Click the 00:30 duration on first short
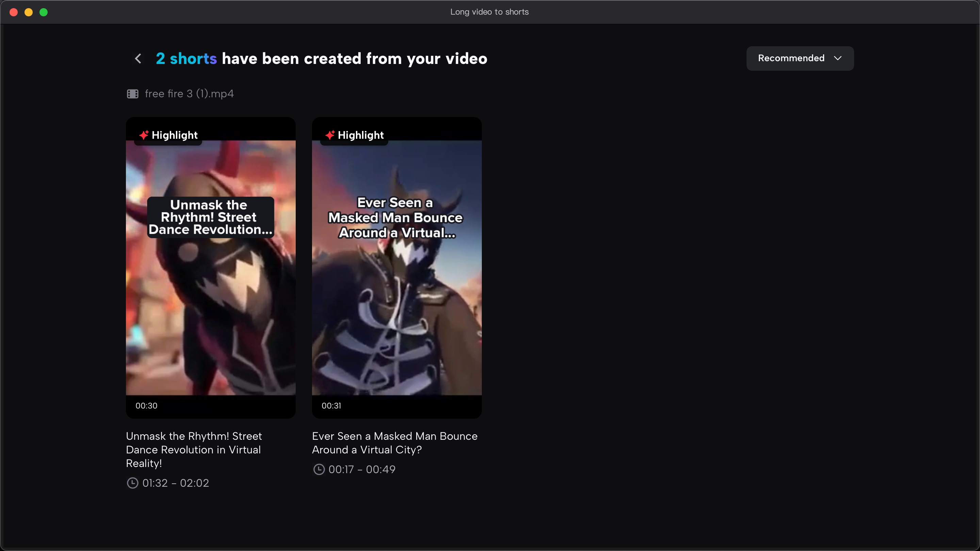Viewport: 980px width, 551px height. coord(146,406)
